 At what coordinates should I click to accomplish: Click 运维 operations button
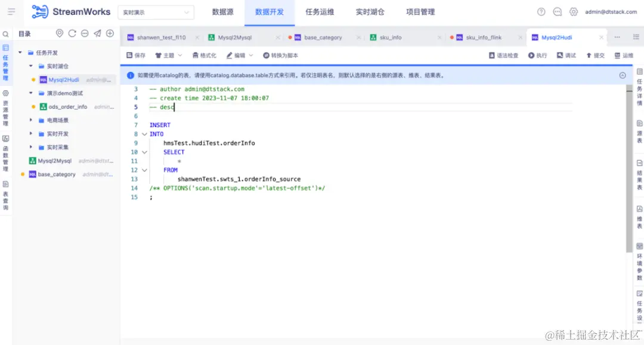click(x=624, y=55)
